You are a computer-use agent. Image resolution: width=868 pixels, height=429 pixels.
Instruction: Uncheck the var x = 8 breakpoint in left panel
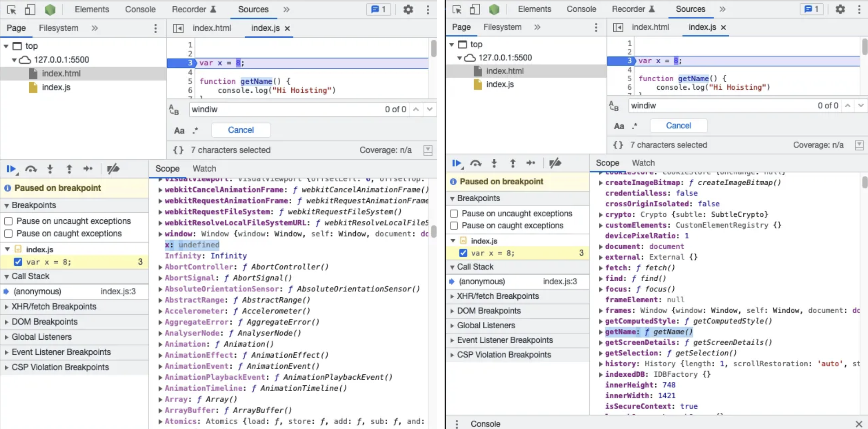[x=18, y=262]
